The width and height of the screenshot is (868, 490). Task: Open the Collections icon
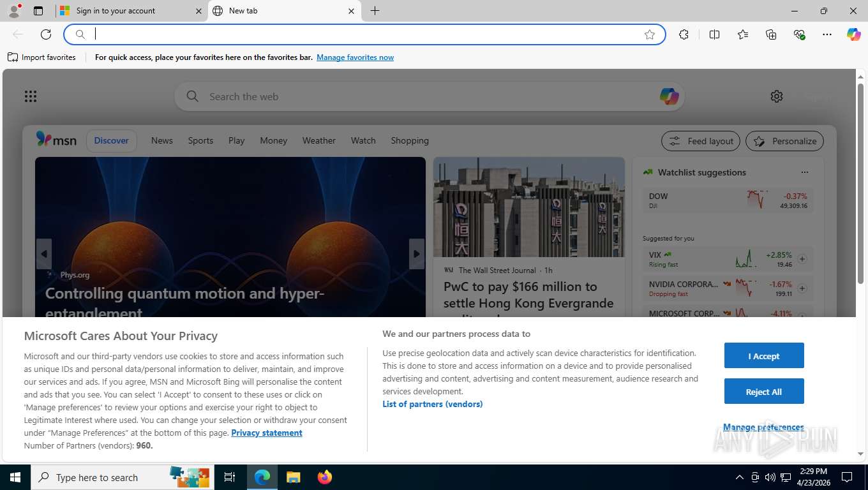(771, 34)
